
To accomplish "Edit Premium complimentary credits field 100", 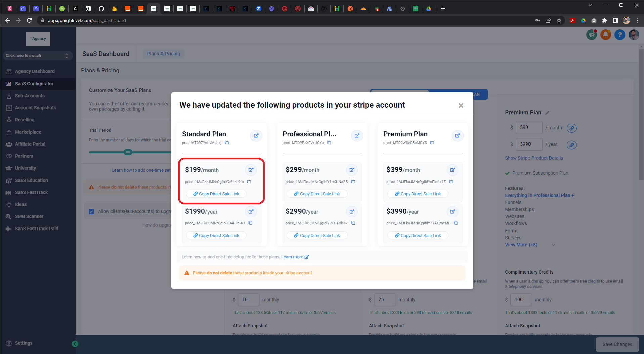I will [521, 300].
